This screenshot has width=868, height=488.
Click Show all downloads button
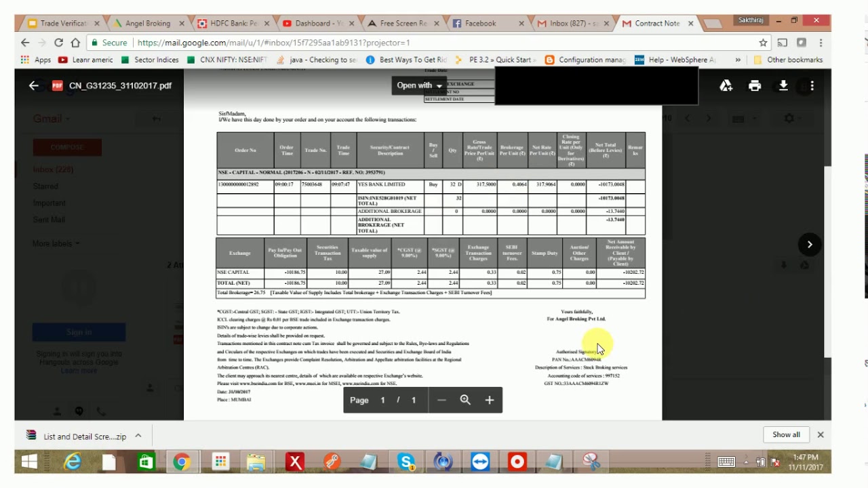pos(786,434)
